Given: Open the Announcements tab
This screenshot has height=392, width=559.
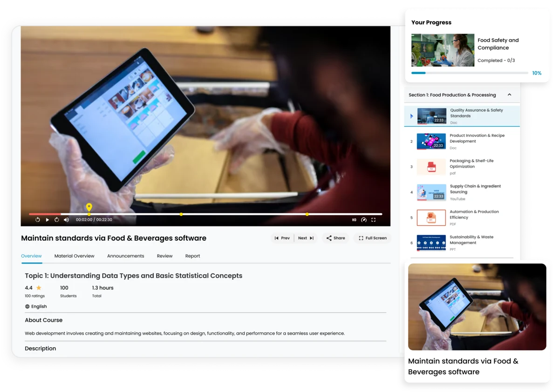Looking at the screenshot, I should click(125, 256).
